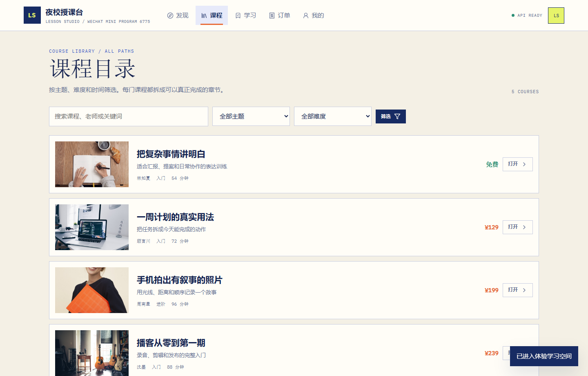The image size is (588, 376).
Task: Click the 筛选 filter button
Action: pyautogui.click(x=391, y=116)
